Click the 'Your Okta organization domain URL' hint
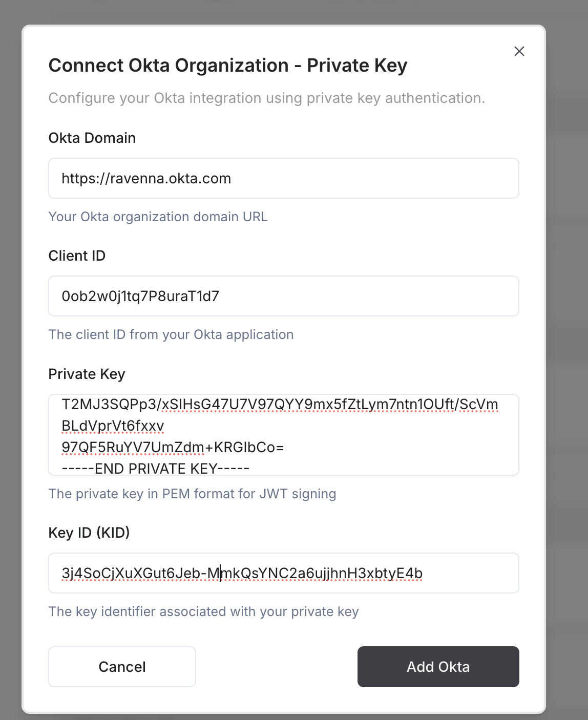 coord(158,217)
